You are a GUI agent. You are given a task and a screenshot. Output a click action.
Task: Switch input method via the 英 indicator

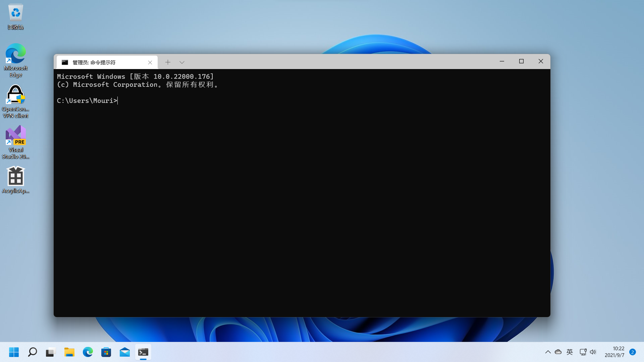click(569, 352)
